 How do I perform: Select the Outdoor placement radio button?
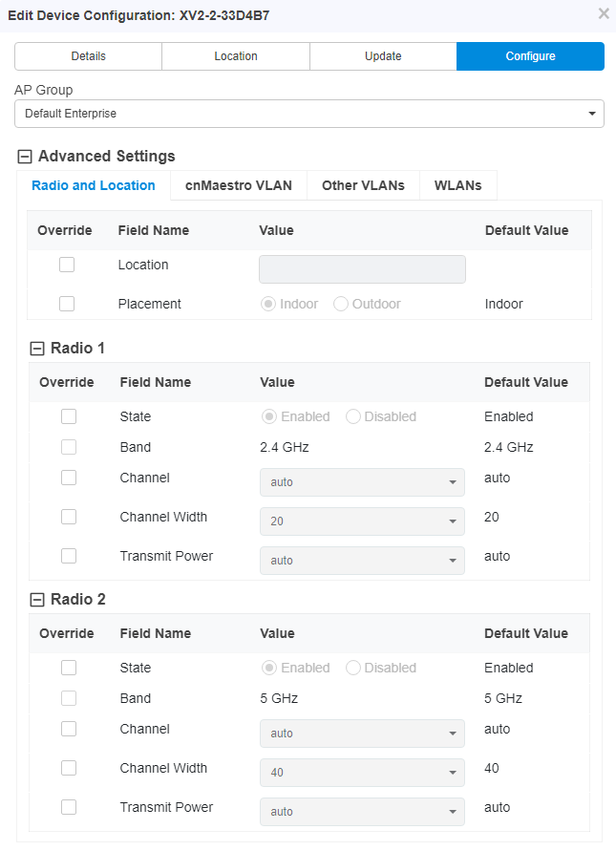pyautogui.click(x=341, y=304)
